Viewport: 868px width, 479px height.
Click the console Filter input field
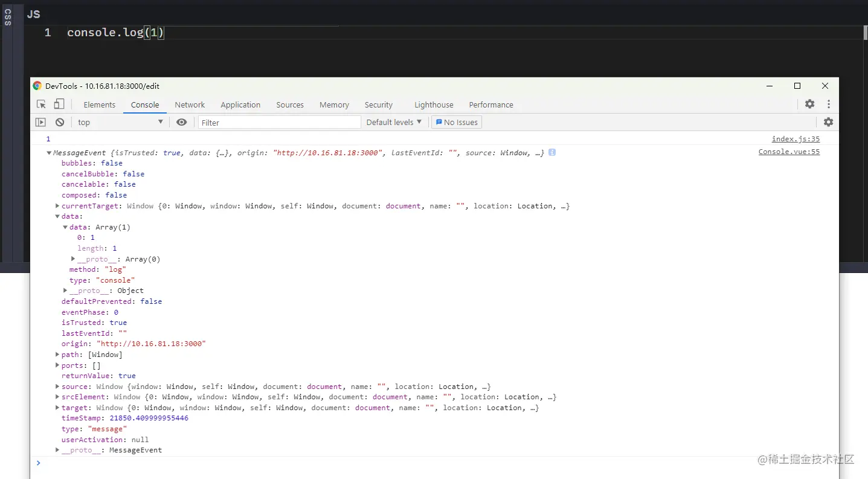279,122
